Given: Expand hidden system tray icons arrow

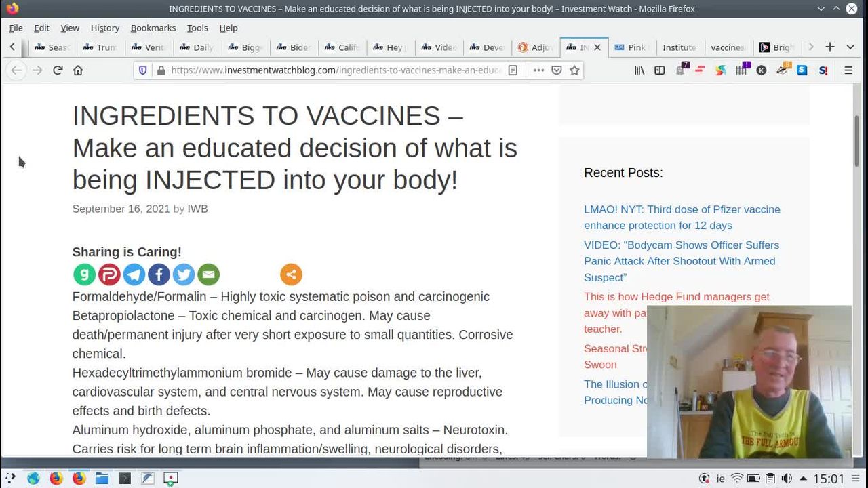Looking at the screenshot, I should click(x=803, y=479).
